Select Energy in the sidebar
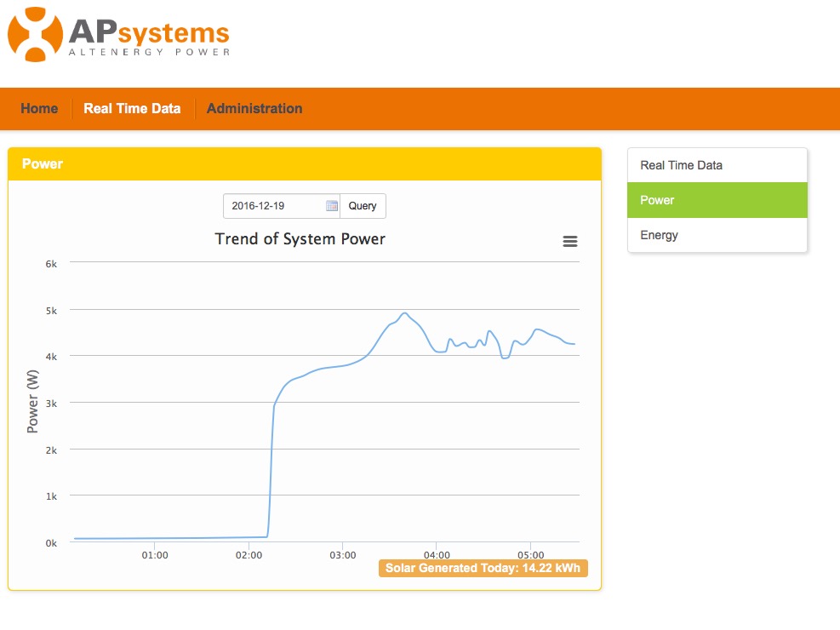 click(x=717, y=235)
